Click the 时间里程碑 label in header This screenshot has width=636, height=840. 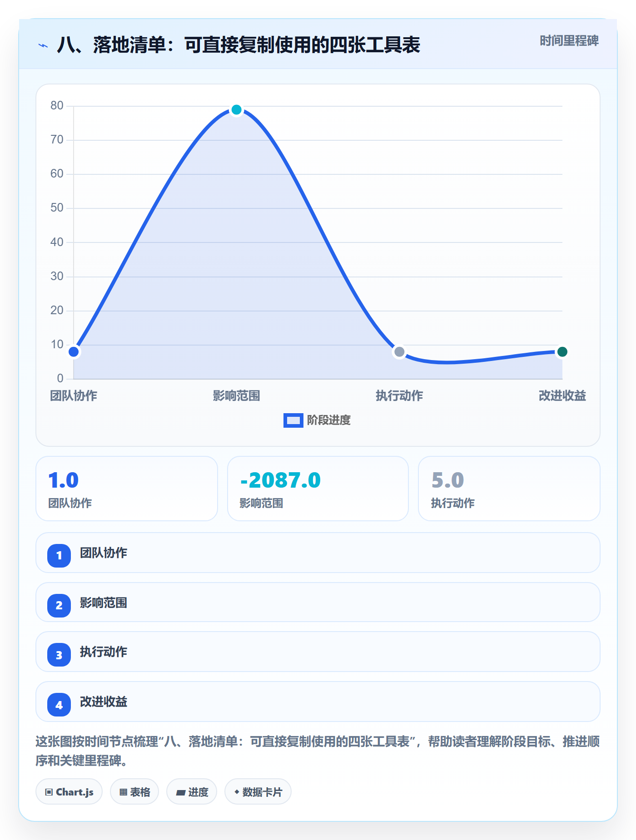[x=569, y=41]
